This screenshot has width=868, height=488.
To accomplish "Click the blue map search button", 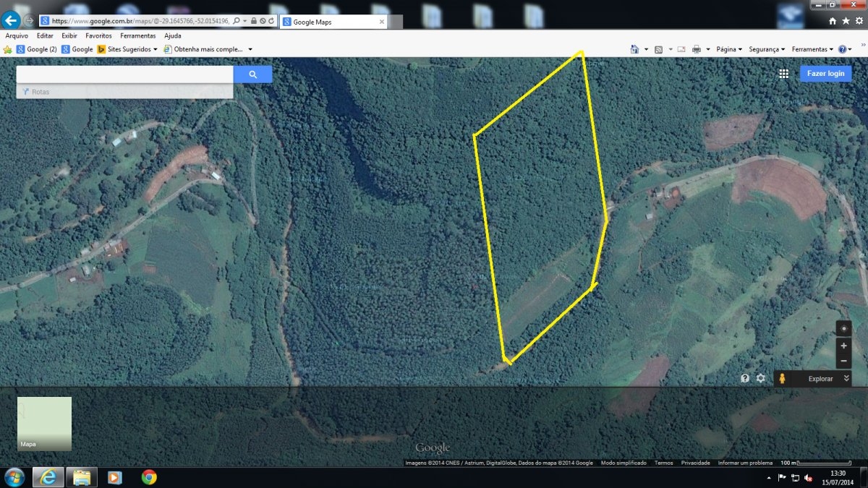I will tap(252, 74).
